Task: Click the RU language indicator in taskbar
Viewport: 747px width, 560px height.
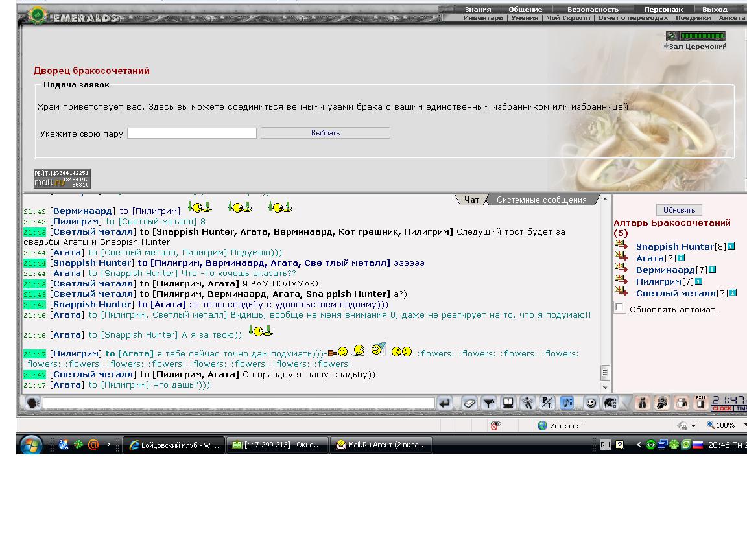Action: pos(605,445)
